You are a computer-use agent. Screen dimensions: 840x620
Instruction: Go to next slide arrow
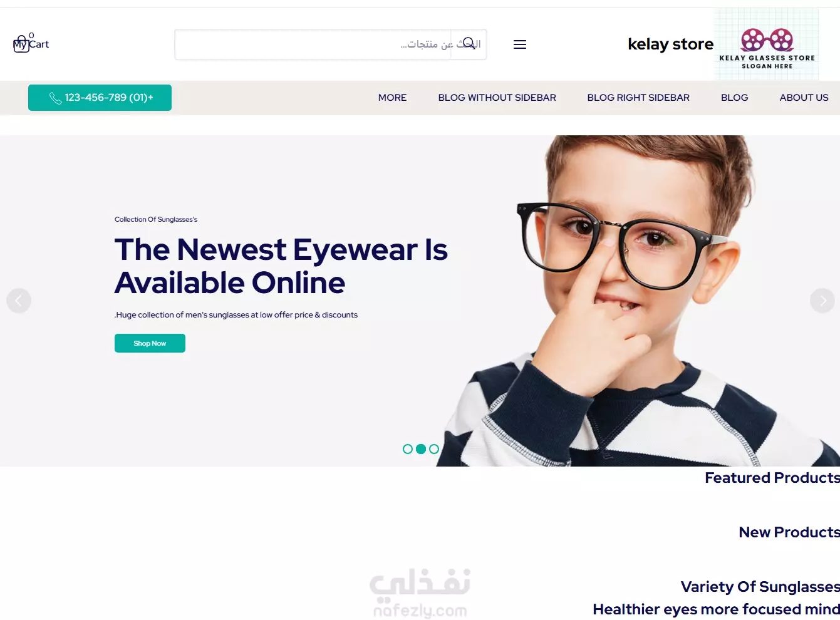tap(822, 301)
